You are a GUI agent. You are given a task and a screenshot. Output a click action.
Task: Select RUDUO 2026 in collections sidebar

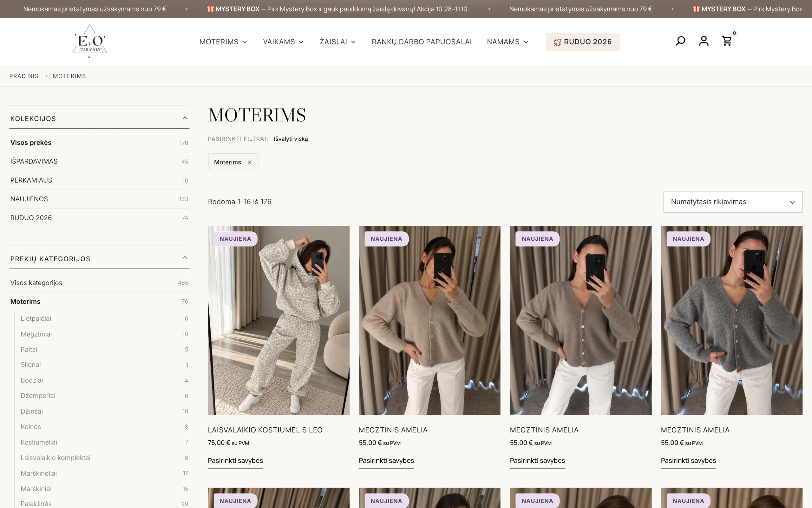[x=99, y=218]
